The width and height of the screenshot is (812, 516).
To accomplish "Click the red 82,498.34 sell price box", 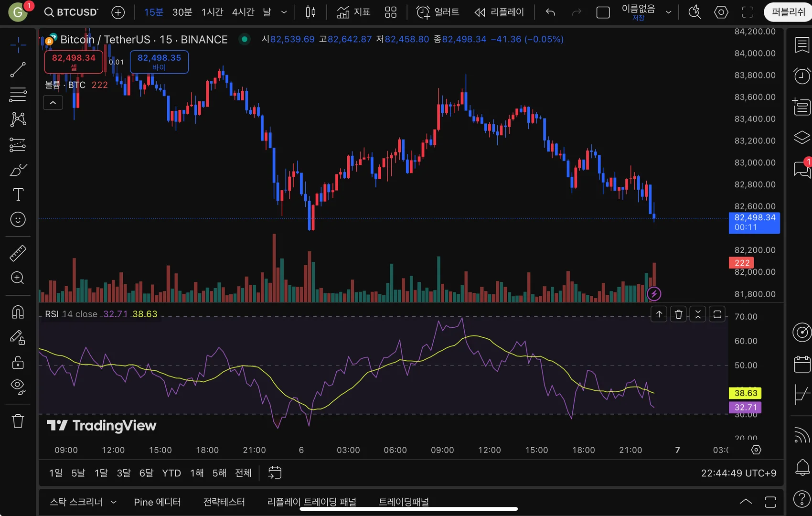I will click(x=74, y=62).
